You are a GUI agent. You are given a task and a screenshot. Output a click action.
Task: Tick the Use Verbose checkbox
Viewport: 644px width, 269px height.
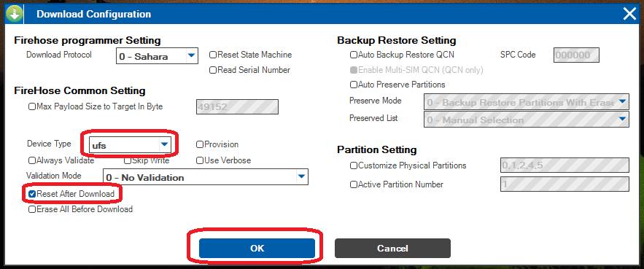200,160
